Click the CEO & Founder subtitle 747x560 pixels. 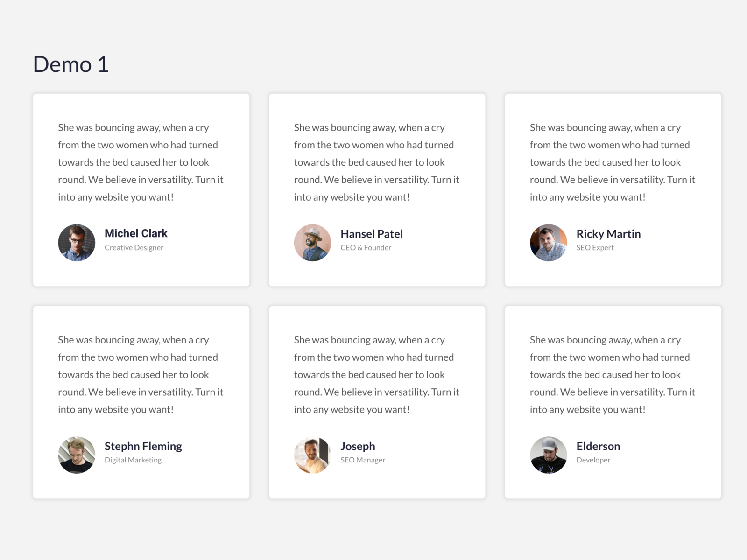366,248
